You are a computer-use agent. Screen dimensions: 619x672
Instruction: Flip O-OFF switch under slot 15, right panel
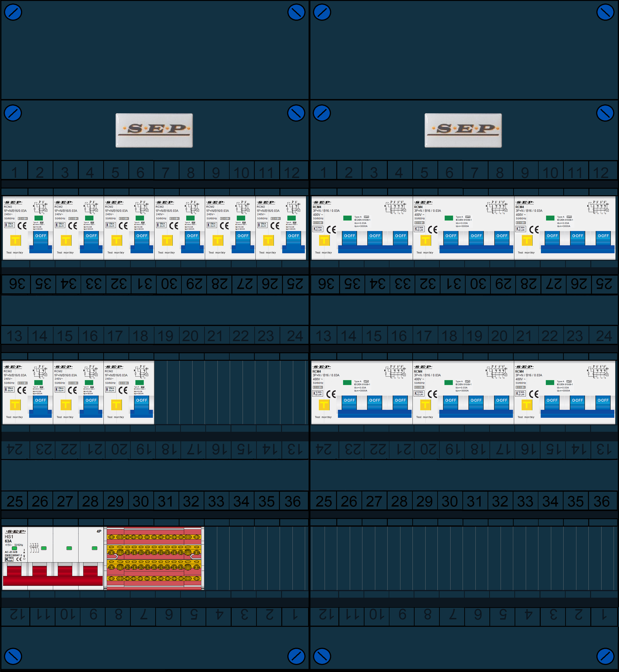tap(375, 403)
